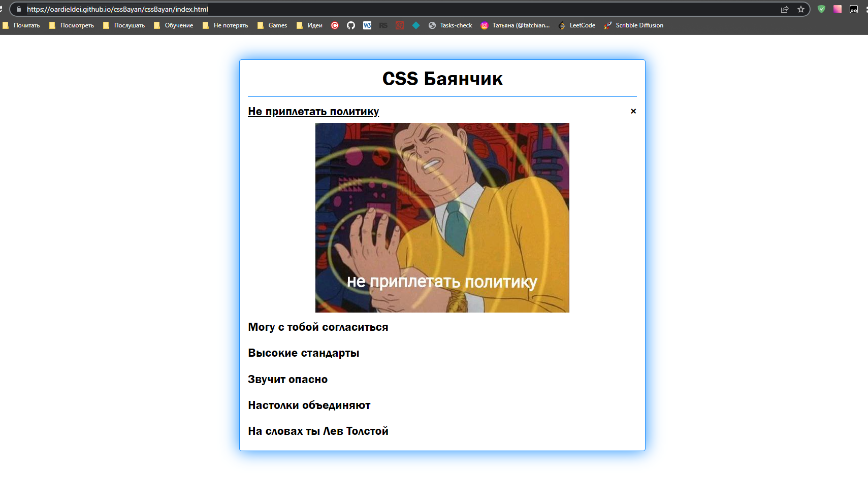Screen dimensions: 868x479
Task: Bookmark this page with the star icon
Action: pyautogui.click(x=801, y=9)
